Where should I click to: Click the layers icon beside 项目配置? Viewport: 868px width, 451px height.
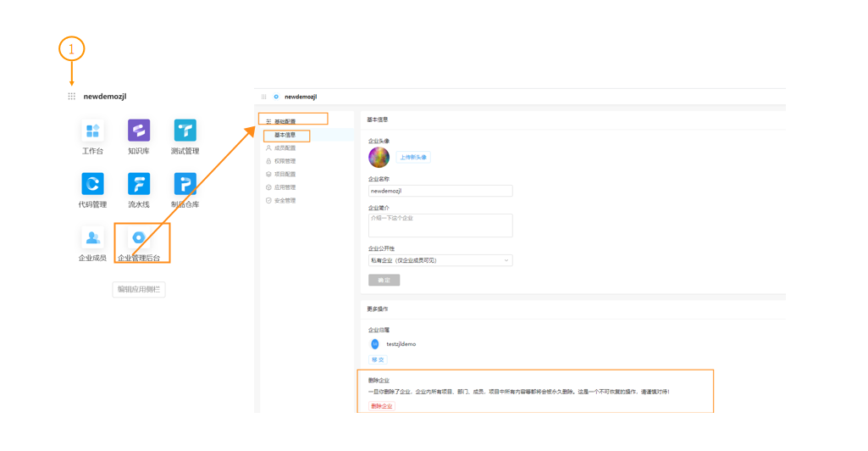268,174
